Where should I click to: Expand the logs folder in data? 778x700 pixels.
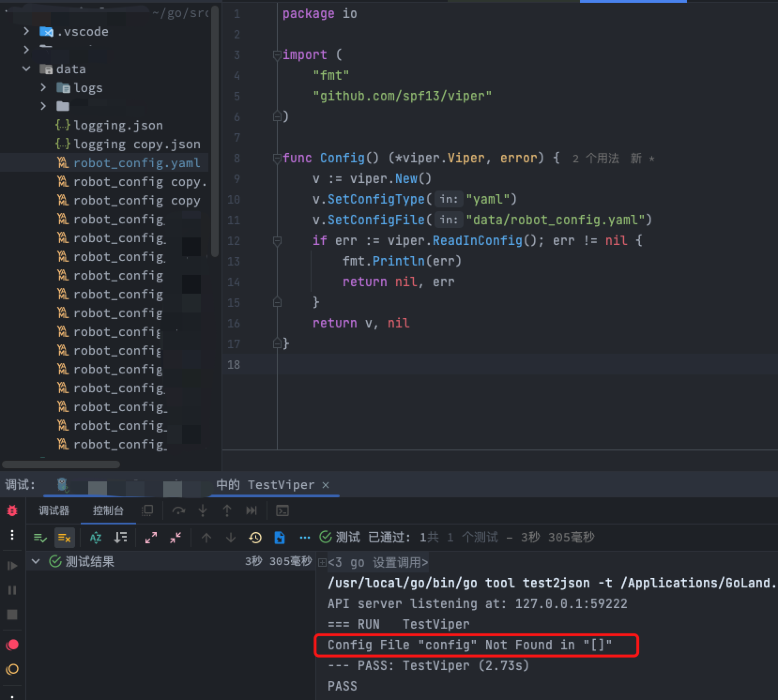[43, 87]
